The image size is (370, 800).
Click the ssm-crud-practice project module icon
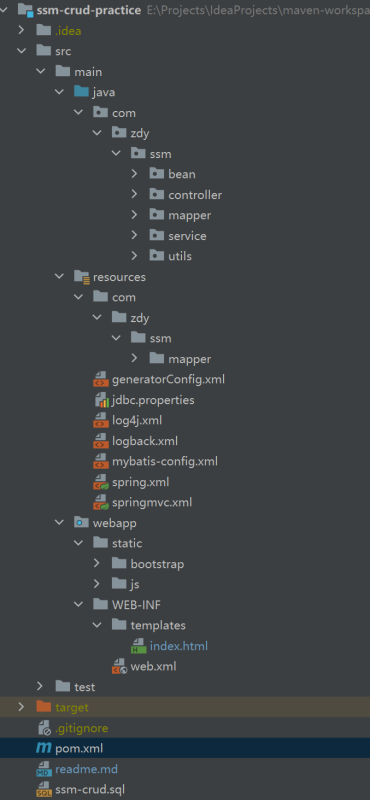coord(26,10)
